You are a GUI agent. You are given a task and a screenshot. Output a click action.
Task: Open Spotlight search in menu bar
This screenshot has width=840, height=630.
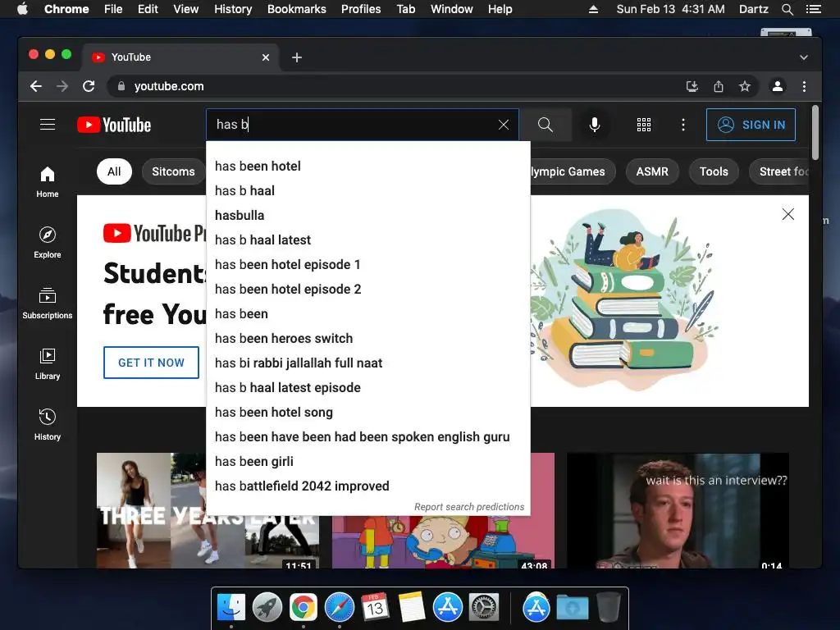[x=787, y=9]
